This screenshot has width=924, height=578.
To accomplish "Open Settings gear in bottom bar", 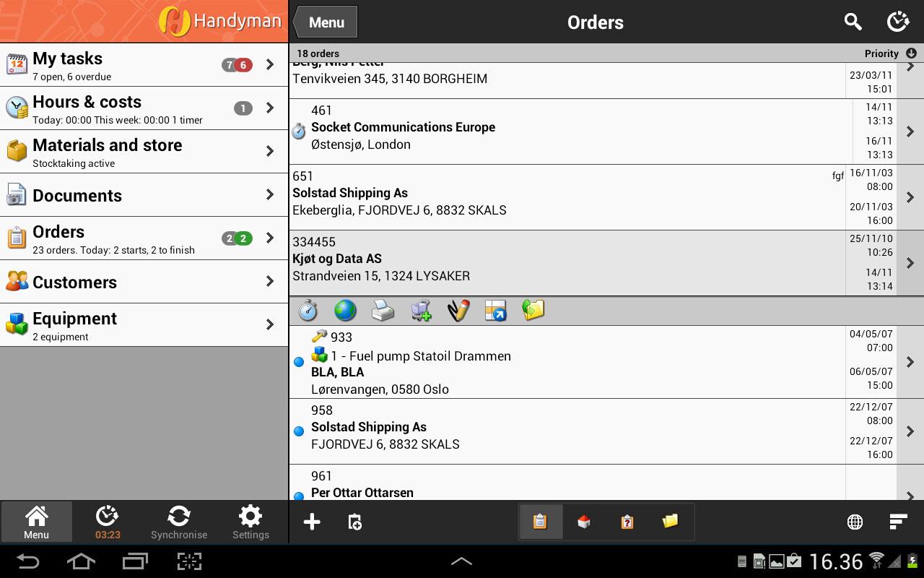I will pos(250,522).
